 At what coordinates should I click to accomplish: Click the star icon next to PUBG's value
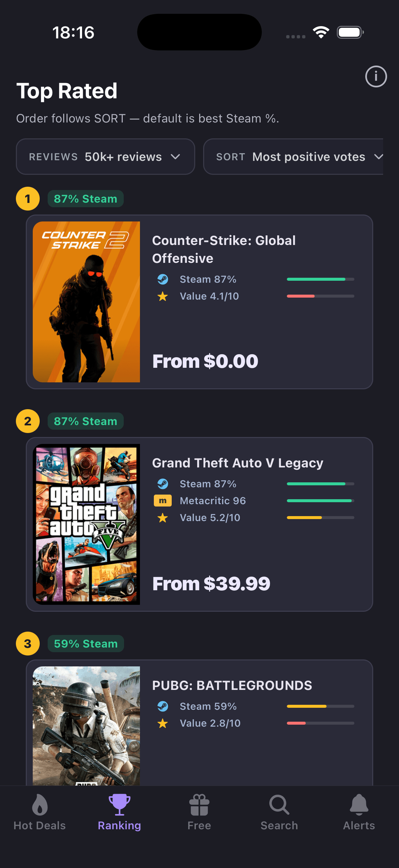pos(163,723)
